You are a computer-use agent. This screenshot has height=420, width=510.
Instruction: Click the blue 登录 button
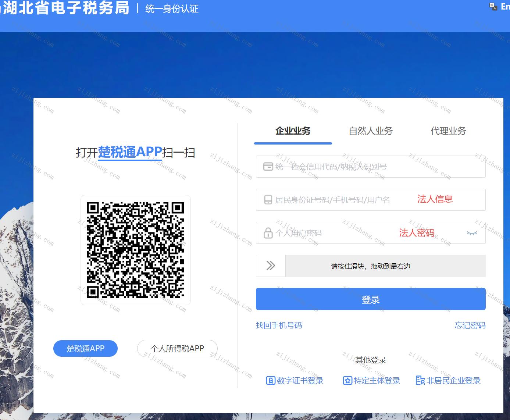click(x=371, y=299)
